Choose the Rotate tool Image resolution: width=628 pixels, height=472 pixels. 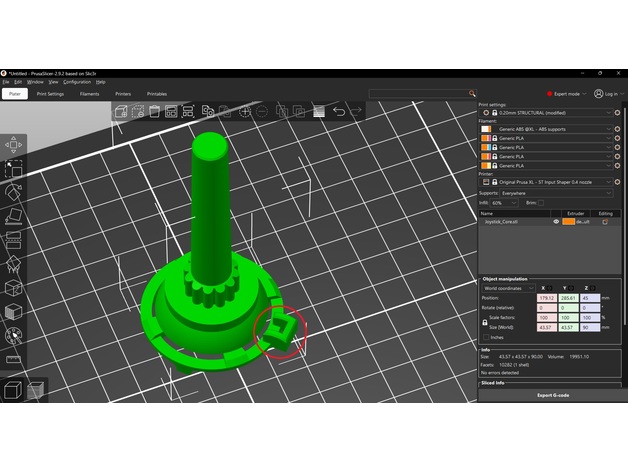click(14, 192)
